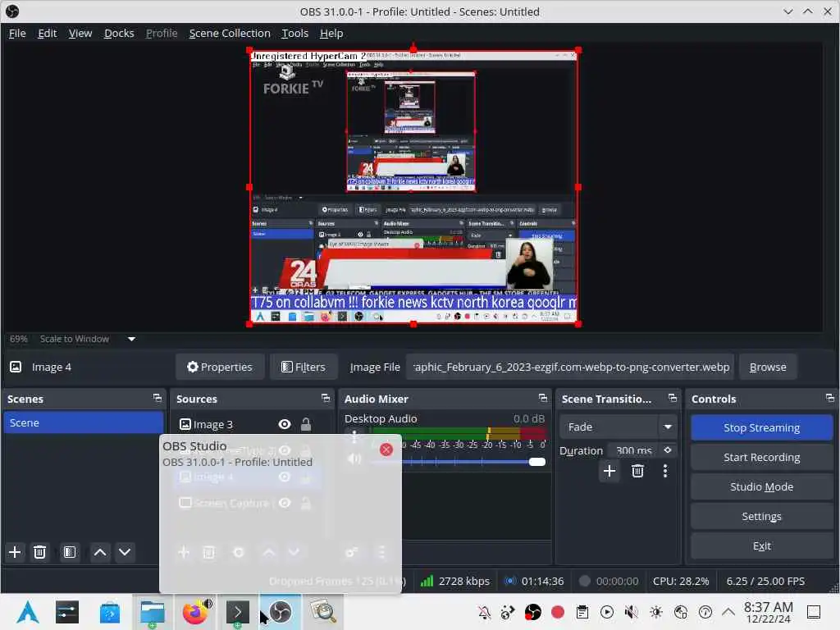Screen dimensions: 840x630
Task: Open the file manager taskbar icon
Action: coord(153,612)
